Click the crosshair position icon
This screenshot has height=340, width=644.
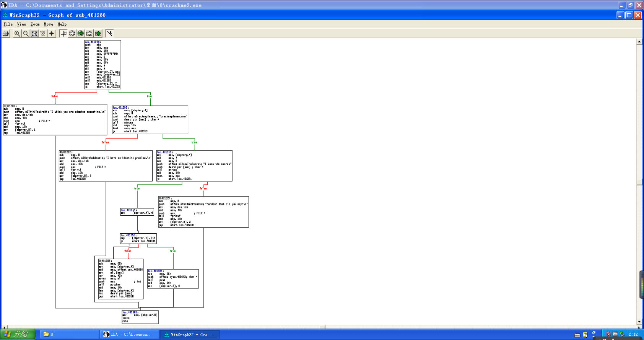[52, 34]
